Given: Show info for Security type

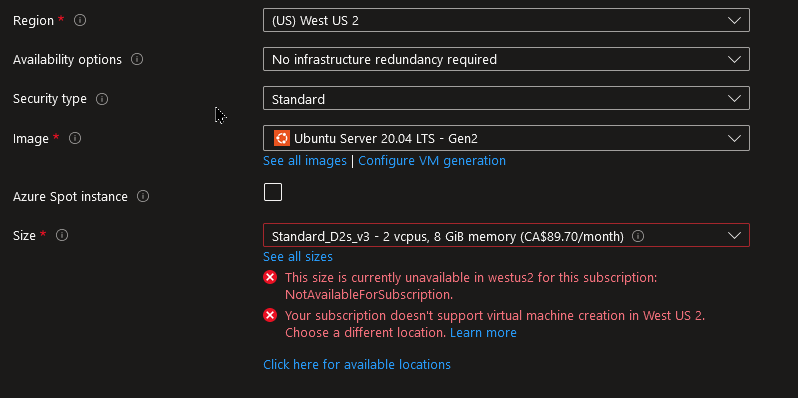Looking at the screenshot, I should (102, 99).
